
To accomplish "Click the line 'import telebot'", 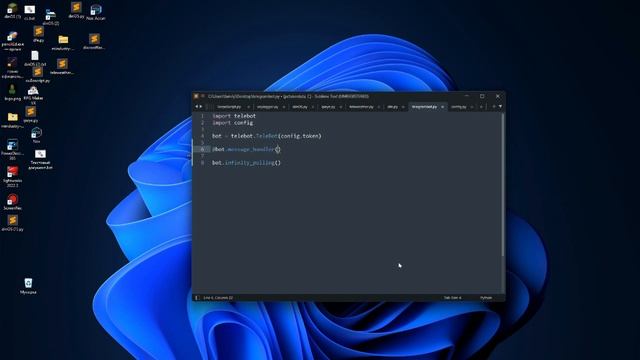I will (x=234, y=116).
